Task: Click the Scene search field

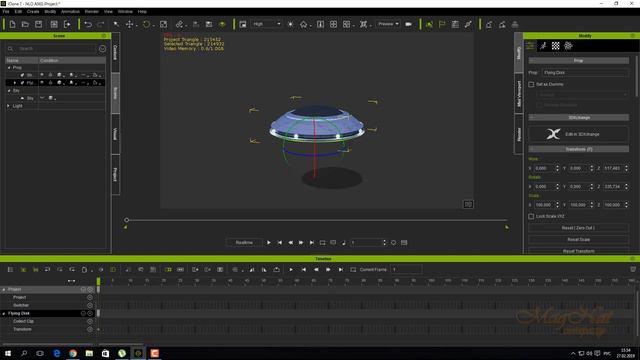Action: pyautogui.click(x=52, y=49)
